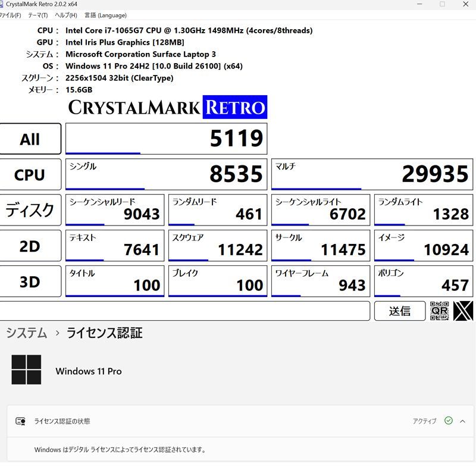Image resolution: width=476 pixels, height=476 pixels.
Task: Run the CPU benchmark
Action: pyautogui.click(x=30, y=174)
